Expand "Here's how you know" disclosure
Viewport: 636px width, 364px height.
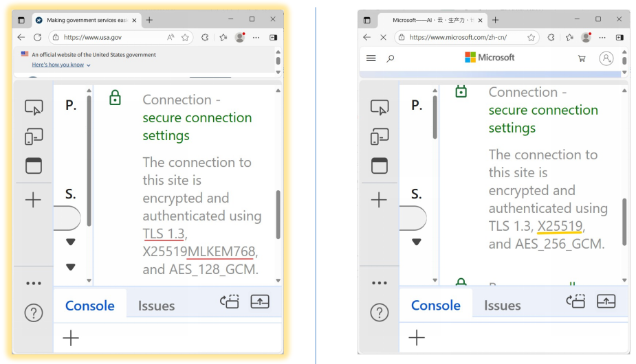tap(61, 65)
